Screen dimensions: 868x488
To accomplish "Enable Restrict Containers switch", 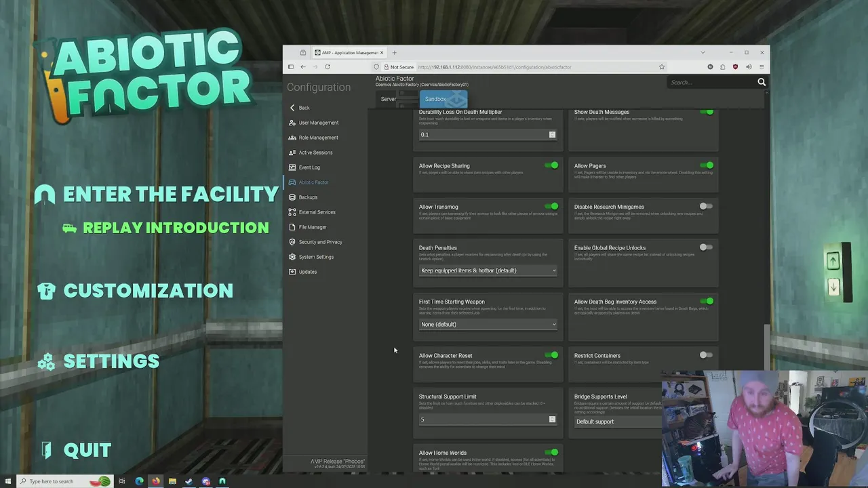I will (707, 355).
